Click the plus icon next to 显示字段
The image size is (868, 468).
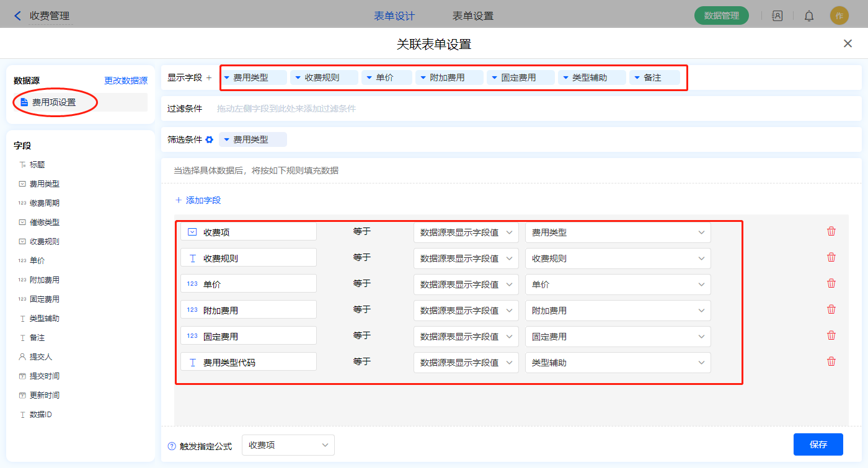pos(209,78)
